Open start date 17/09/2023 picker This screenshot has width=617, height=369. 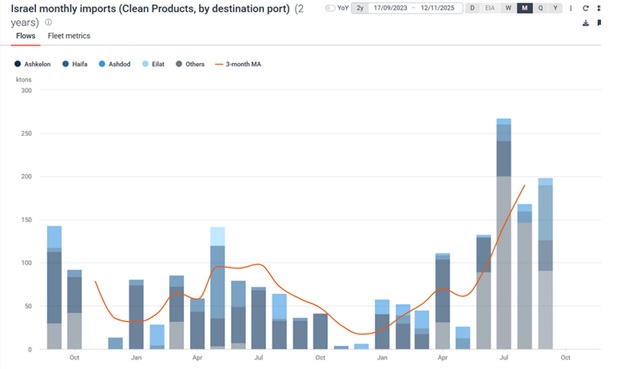(x=390, y=8)
